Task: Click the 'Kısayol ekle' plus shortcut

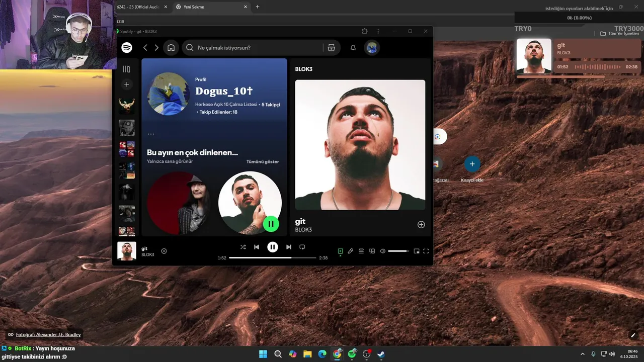Action: pos(472,164)
